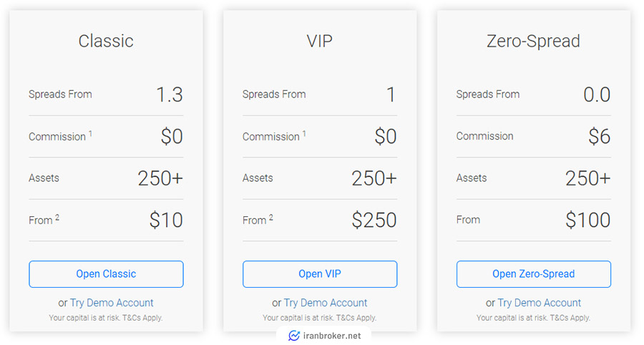Click the iranbroker.net watermark text
Screen dimensions: 644x345
(332, 336)
